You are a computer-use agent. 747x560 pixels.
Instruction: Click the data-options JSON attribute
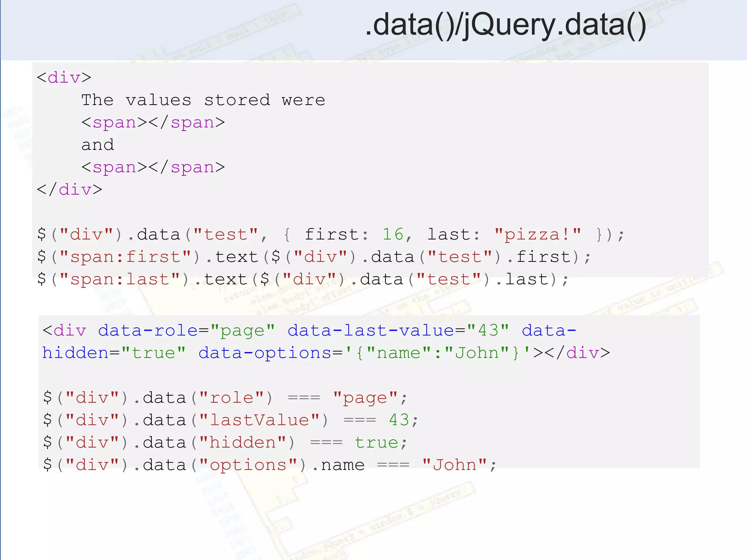(364, 353)
